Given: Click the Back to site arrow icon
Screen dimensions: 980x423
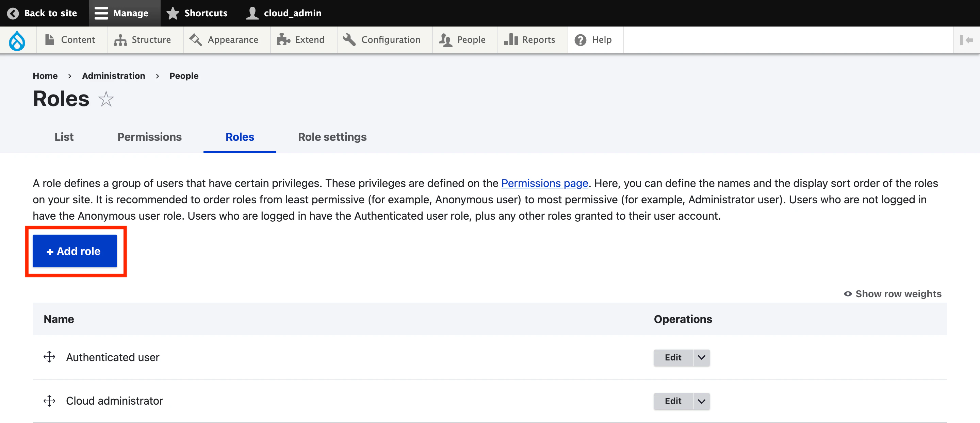Looking at the screenshot, I should [x=13, y=13].
